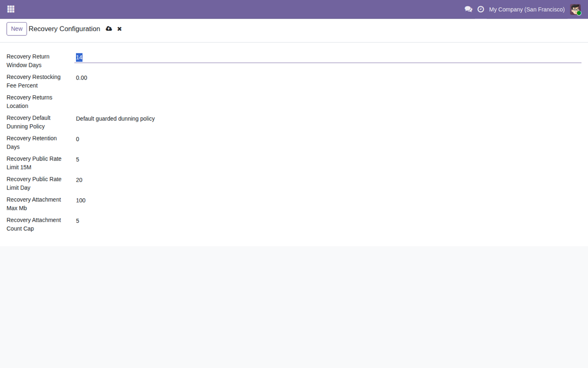
Task: Click the Recovery Public Rate Limit 15M label
Action: point(34,163)
